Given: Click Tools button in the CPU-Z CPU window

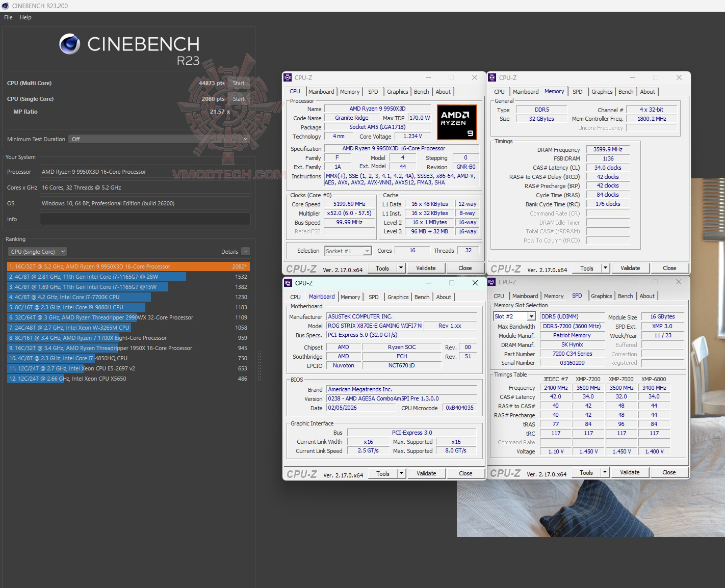Looking at the screenshot, I should coord(382,268).
